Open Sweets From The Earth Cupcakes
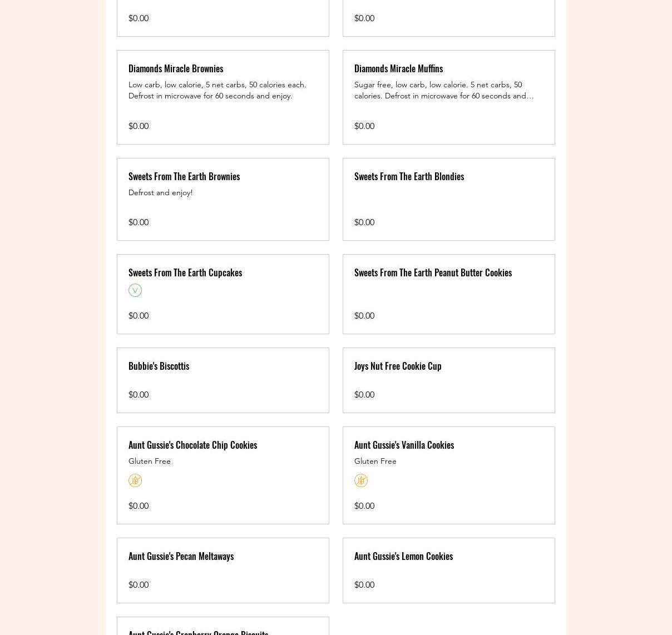 (x=185, y=272)
